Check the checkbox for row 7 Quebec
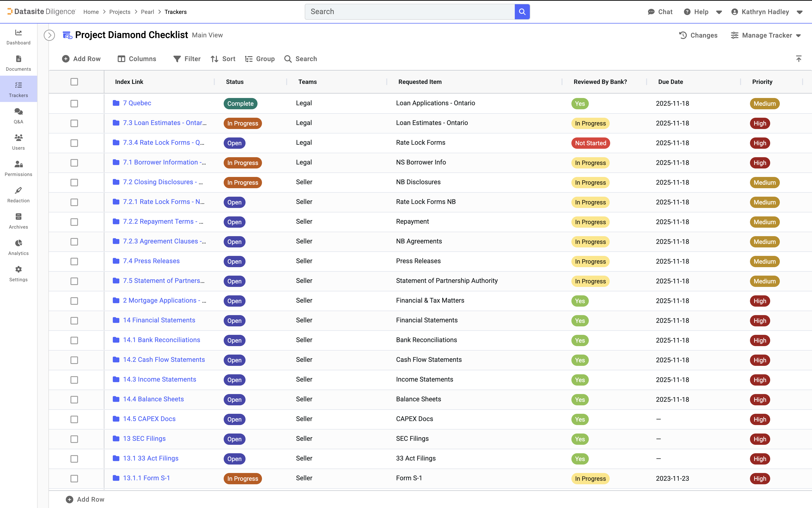The image size is (812, 508). [x=74, y=103]
